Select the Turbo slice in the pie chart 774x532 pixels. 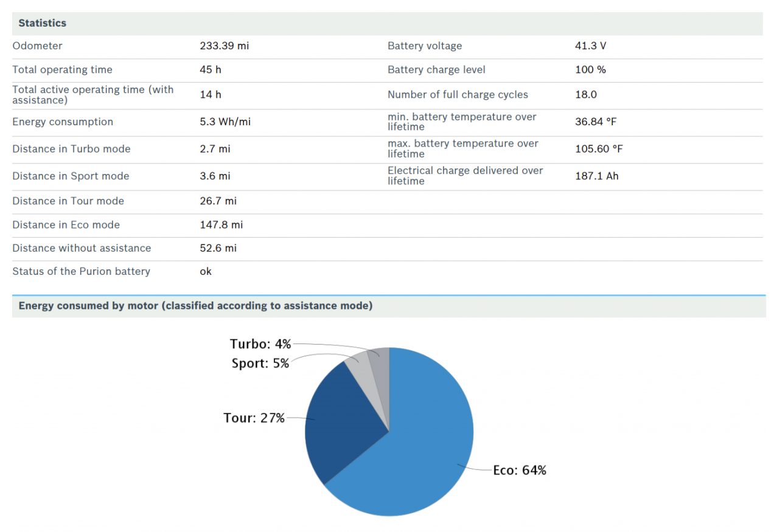coord(380,360)
